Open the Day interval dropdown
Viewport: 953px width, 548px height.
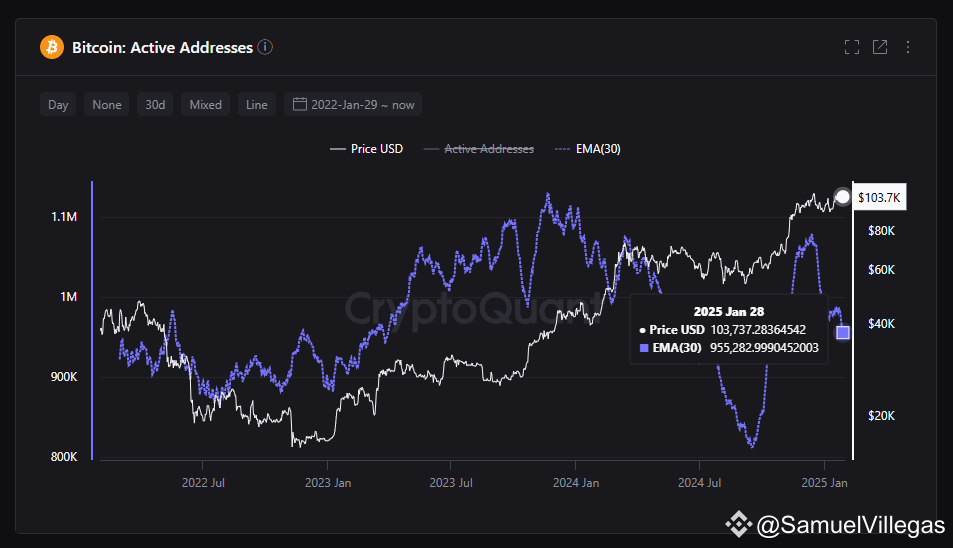point(58,104)
